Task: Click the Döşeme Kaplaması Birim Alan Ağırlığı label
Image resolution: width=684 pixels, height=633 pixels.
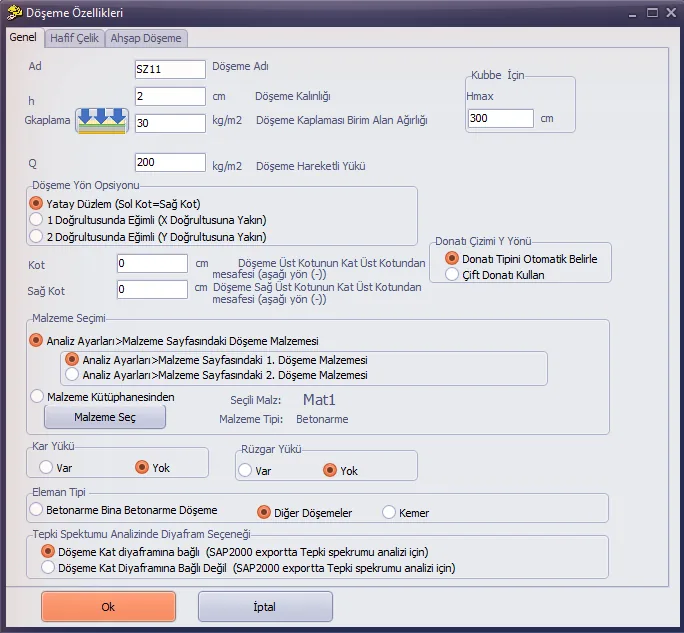Action: 342,120
